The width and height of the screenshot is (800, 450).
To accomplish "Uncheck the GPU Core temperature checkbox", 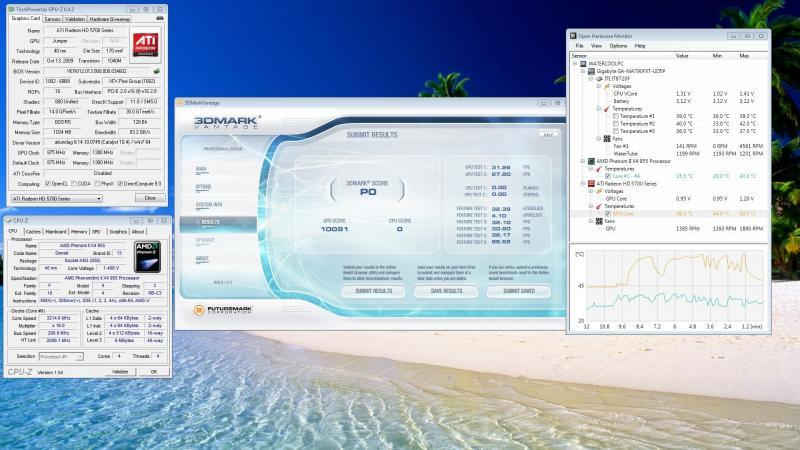I will [x=608, y=214].
